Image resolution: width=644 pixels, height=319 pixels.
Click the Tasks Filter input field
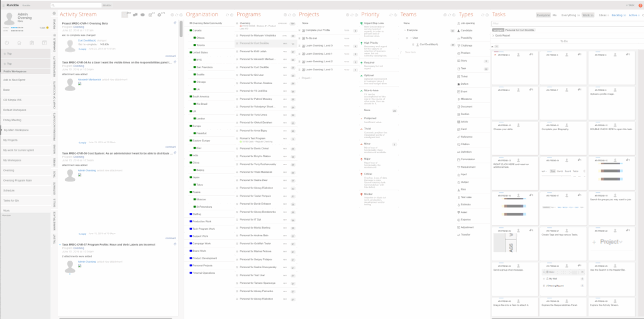pos(568,24)
